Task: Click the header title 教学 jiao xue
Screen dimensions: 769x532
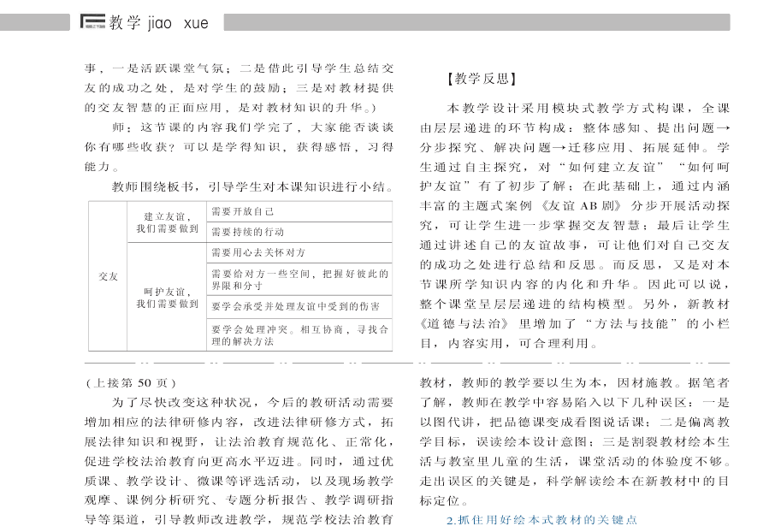Action: click(159, 22)
